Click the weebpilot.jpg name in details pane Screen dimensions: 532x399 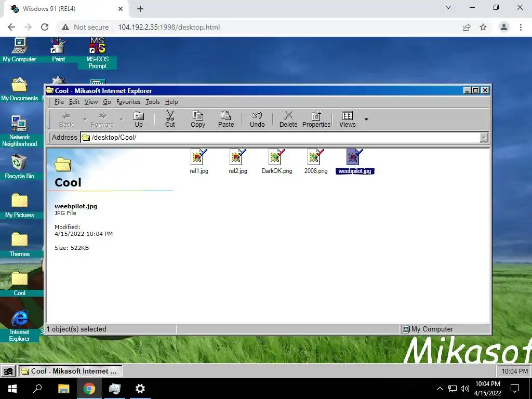pos(76,206)
